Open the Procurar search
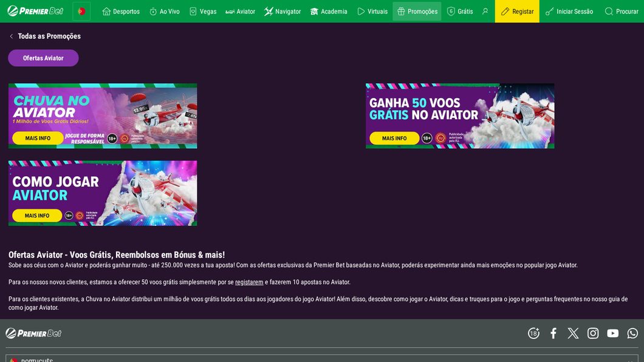The width and height of the screenshot is (644, 362). tap(622, 12)
